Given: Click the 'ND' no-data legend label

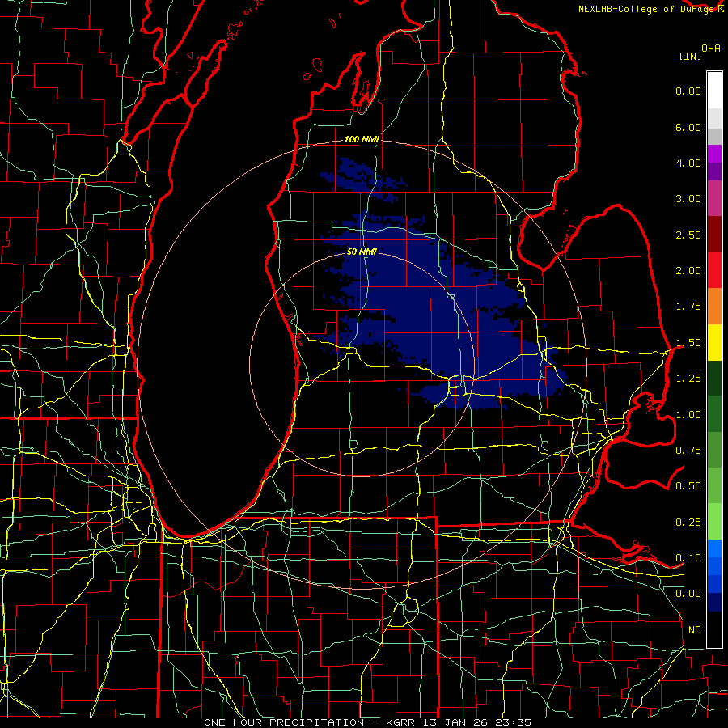Looking at the screenshot, I should click(695, 630).
